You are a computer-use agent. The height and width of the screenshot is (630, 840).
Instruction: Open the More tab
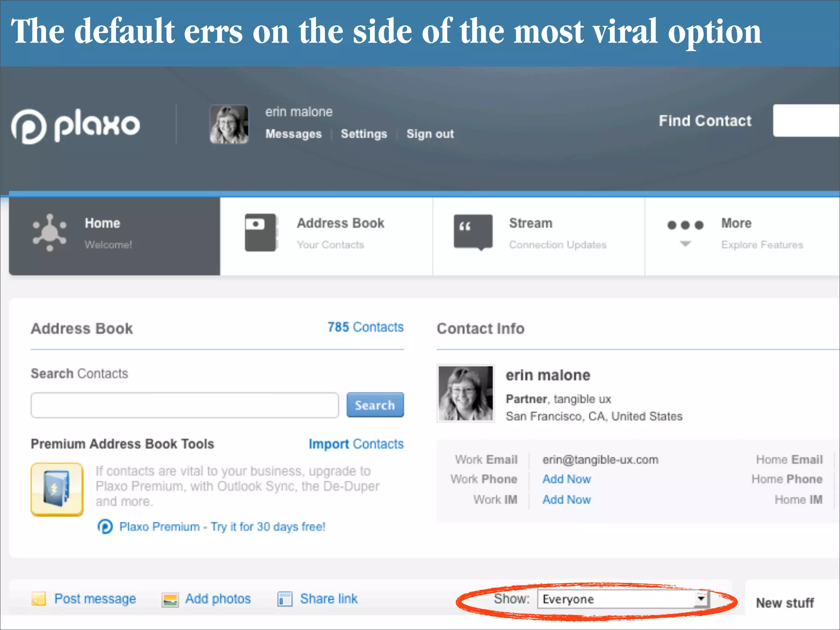(x=742, y=236)
